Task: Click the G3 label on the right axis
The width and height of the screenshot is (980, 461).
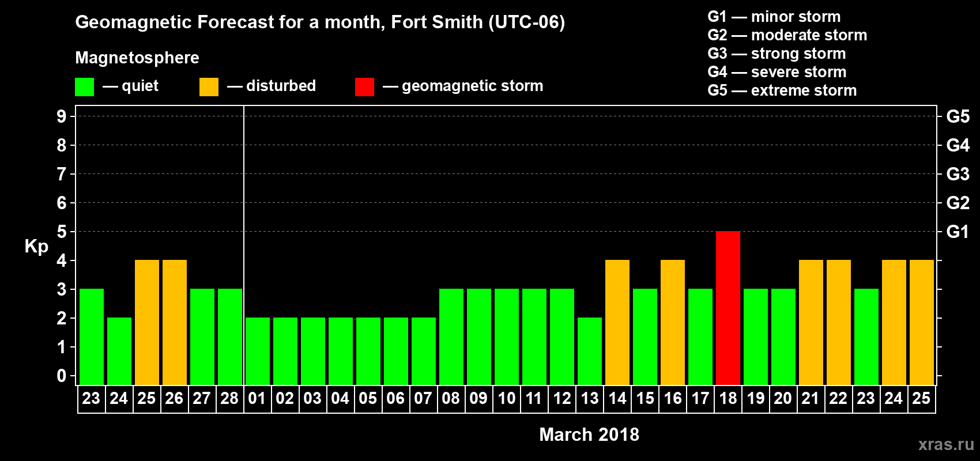Action: click(958, 174)
